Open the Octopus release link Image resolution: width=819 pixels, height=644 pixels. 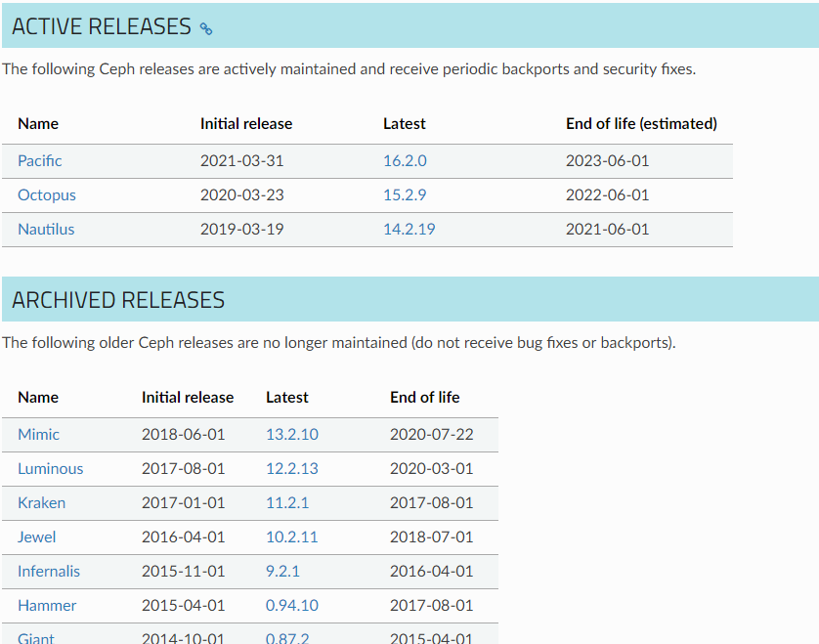tap(47, 194)
